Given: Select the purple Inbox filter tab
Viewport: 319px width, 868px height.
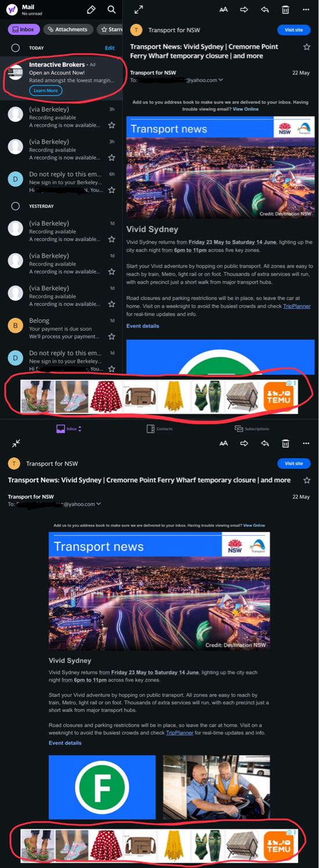Looking at the screenshot, I should click(23, 30).
